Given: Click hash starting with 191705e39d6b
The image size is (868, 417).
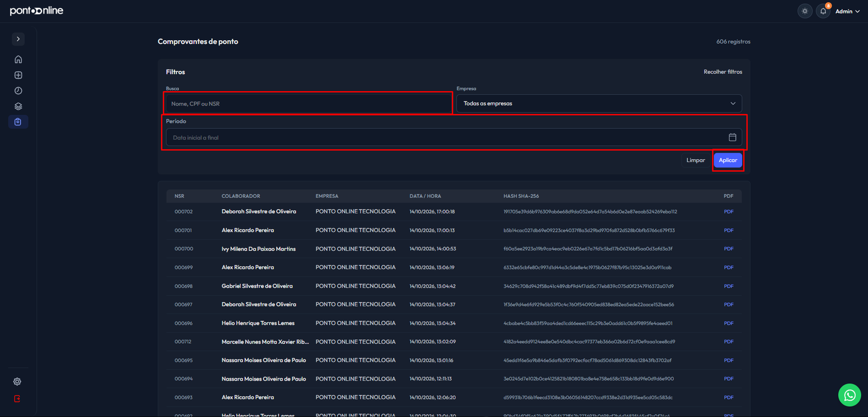Looking at the screenshot, I should [590, 212].
